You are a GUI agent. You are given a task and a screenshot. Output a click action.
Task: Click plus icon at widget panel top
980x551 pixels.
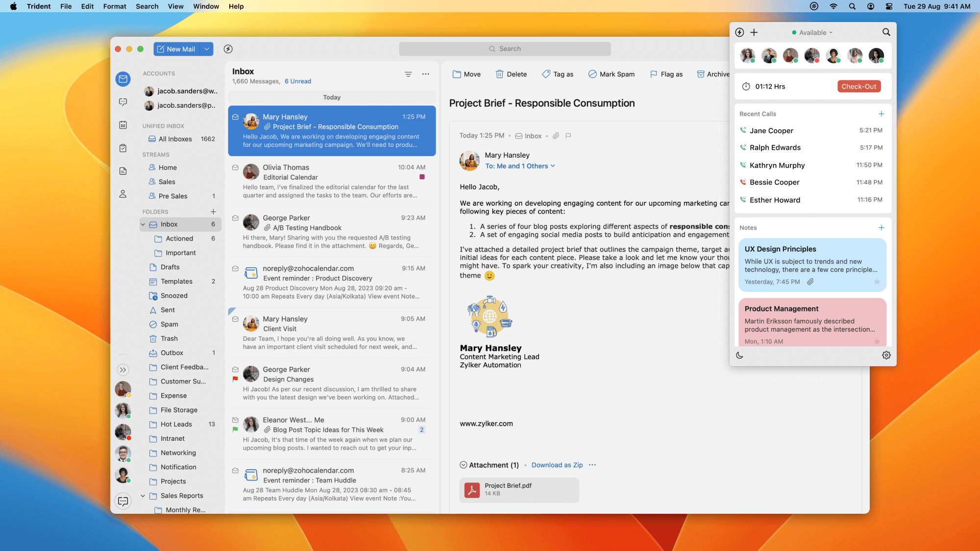point(754,32)
